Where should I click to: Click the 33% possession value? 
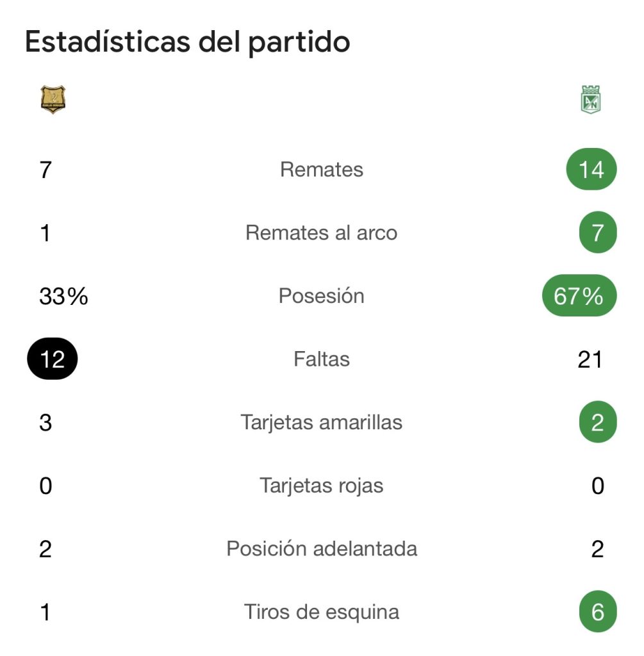(63, 296)
